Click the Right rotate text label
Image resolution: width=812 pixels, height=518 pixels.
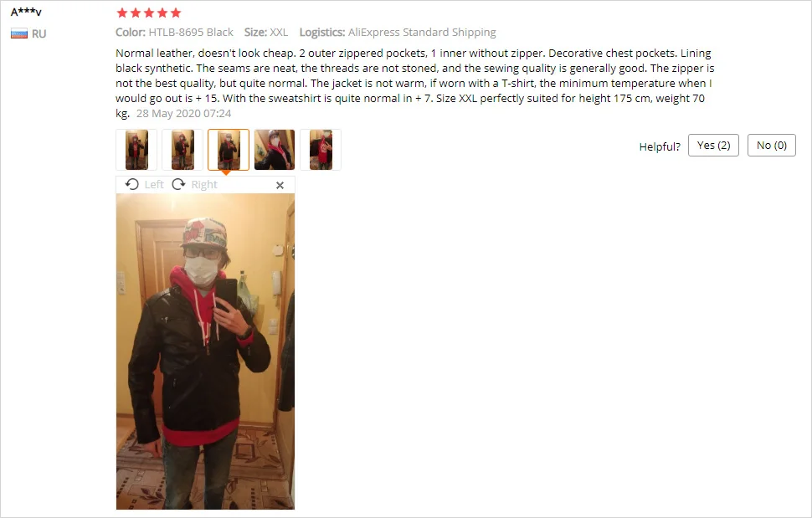(x=204, y=185)
